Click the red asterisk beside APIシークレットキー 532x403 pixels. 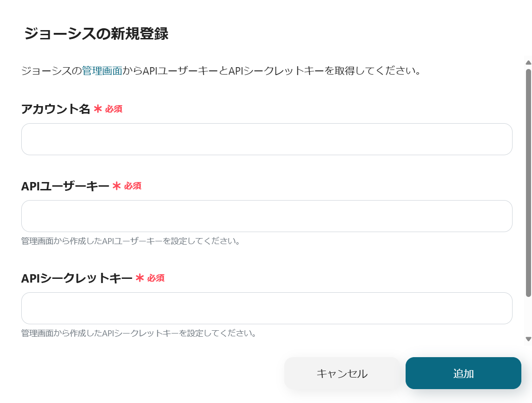(140, 278)
